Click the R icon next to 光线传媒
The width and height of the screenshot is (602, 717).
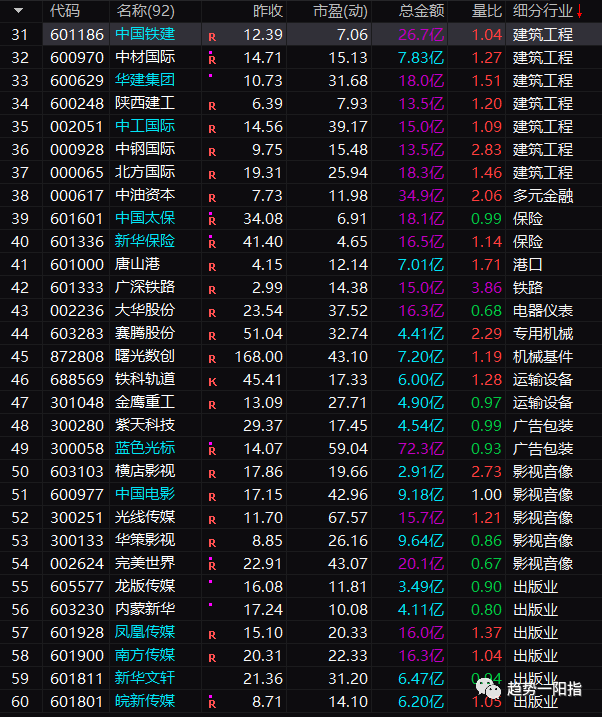(x=212, y=520)
